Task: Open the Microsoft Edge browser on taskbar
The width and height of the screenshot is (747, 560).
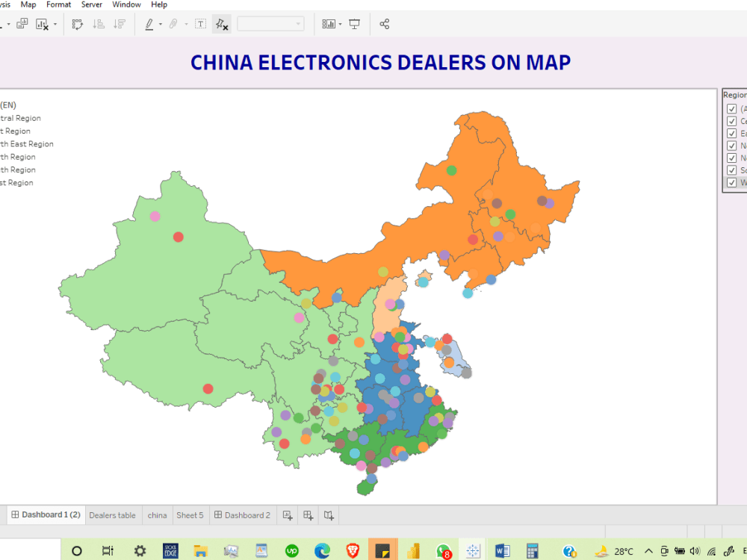Action: tap(322, 551)
